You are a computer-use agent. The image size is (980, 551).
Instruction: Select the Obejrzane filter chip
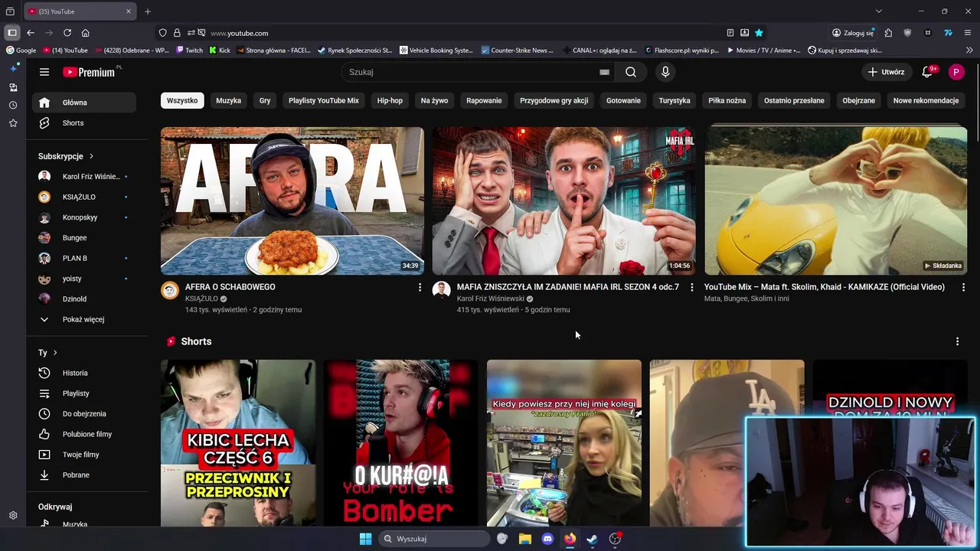click(x=858, y=100)
